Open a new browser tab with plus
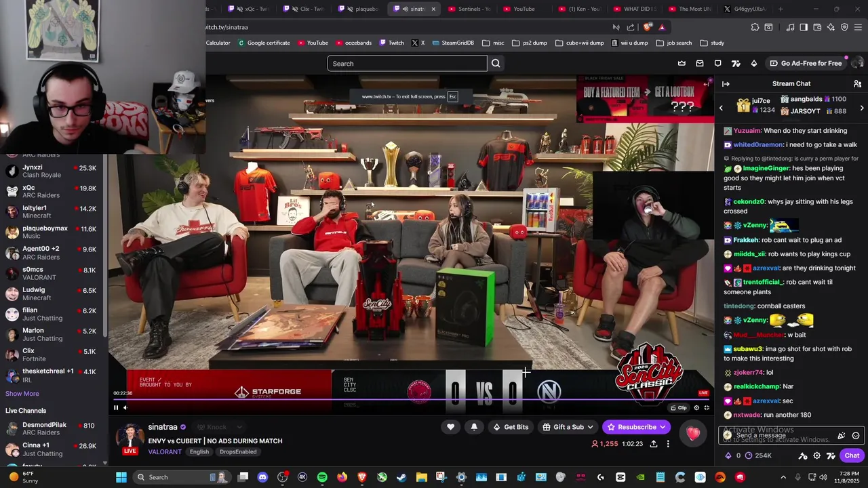The height and width of the screenshot is (488, 868). 781,9
